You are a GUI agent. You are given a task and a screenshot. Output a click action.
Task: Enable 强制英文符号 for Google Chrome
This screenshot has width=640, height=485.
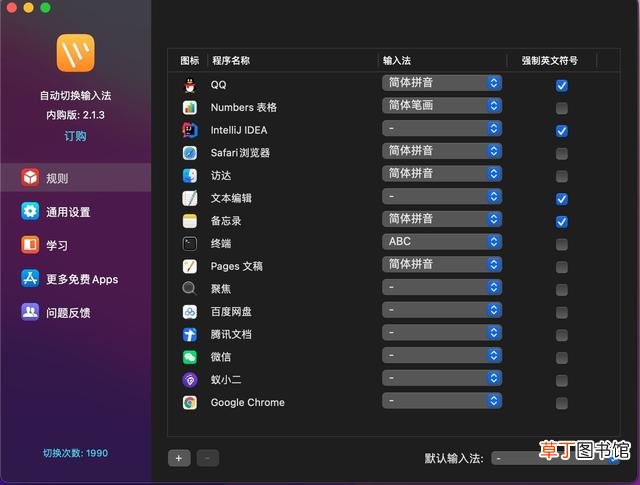point(562,403)
